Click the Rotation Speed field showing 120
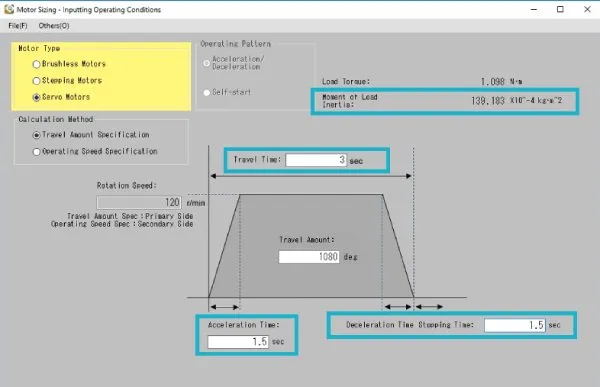 (x=139, y=202)
